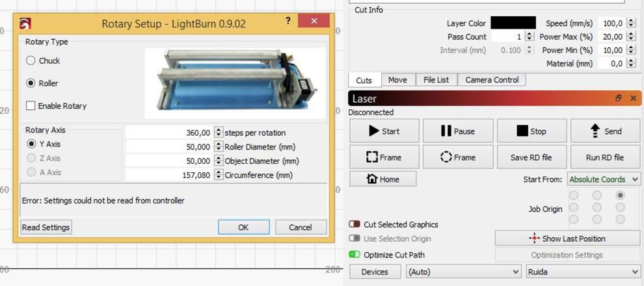Click the rotary roller preview image
This screenshot has width=644, height=286.
point(235,83)
